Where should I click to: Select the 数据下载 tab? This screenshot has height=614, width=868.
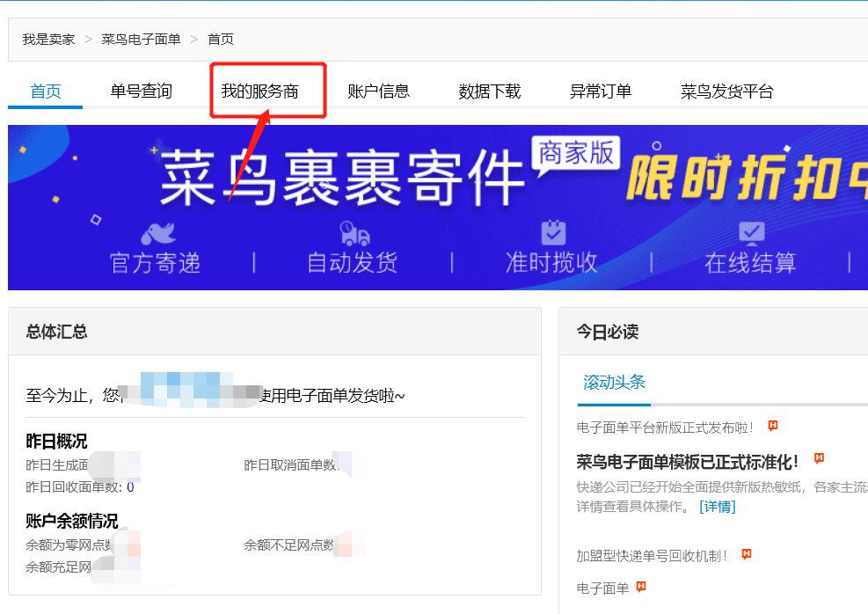pyautogui.click(x=490, y=91)
